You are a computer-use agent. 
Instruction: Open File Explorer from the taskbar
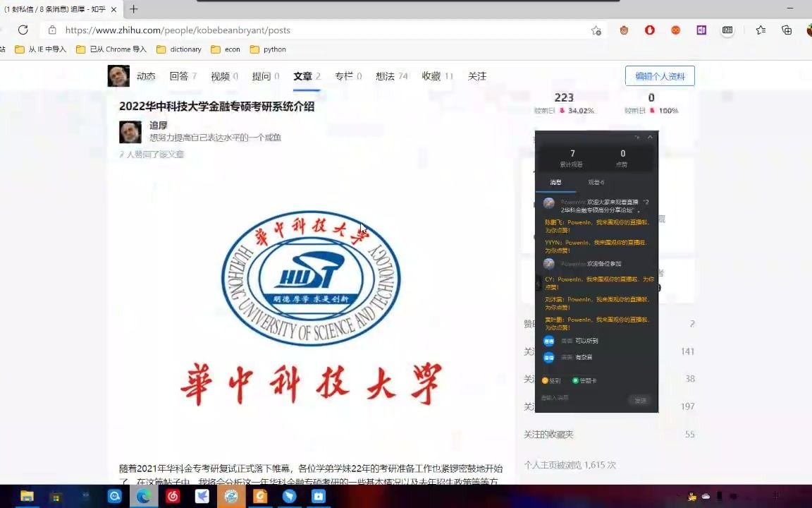point(27,497)
